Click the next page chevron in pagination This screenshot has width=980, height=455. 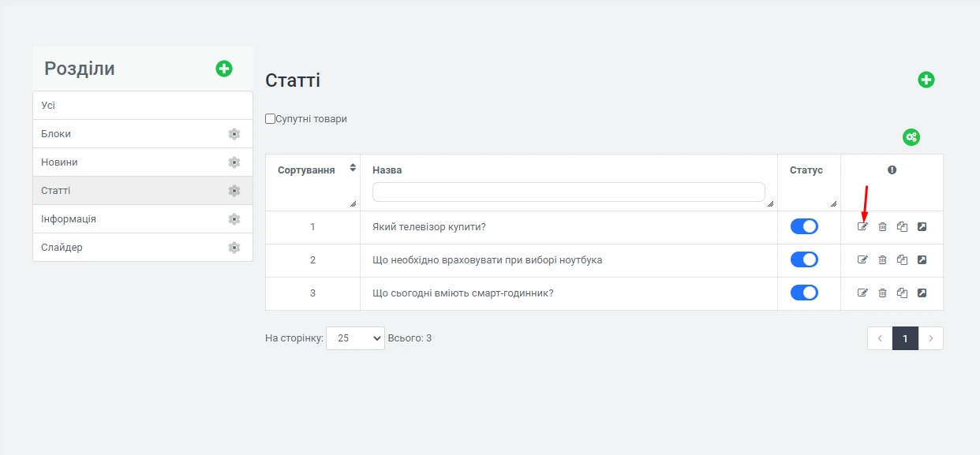[931, 338]
